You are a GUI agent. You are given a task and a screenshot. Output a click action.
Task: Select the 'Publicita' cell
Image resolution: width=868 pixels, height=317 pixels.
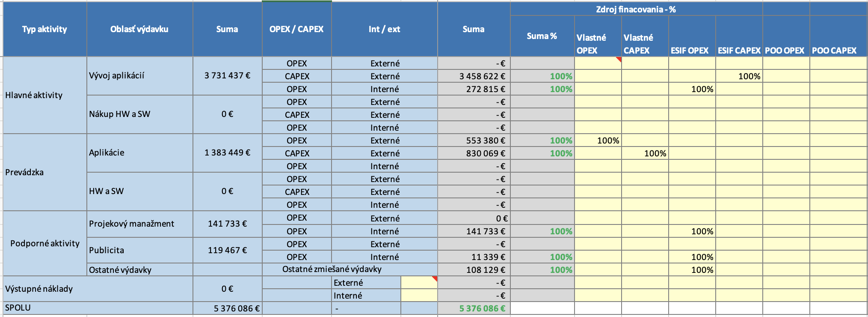tap(139, 250)
